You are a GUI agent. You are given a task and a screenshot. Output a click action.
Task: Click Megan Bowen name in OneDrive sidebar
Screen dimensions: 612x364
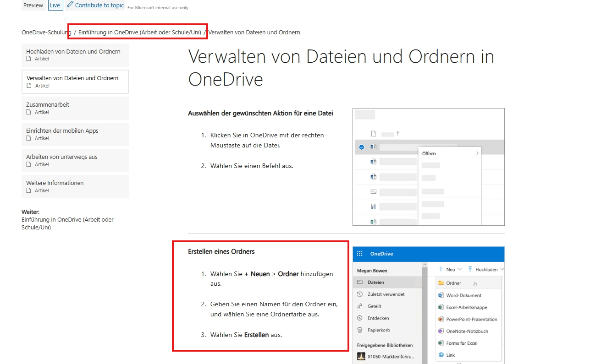(372, 271)
